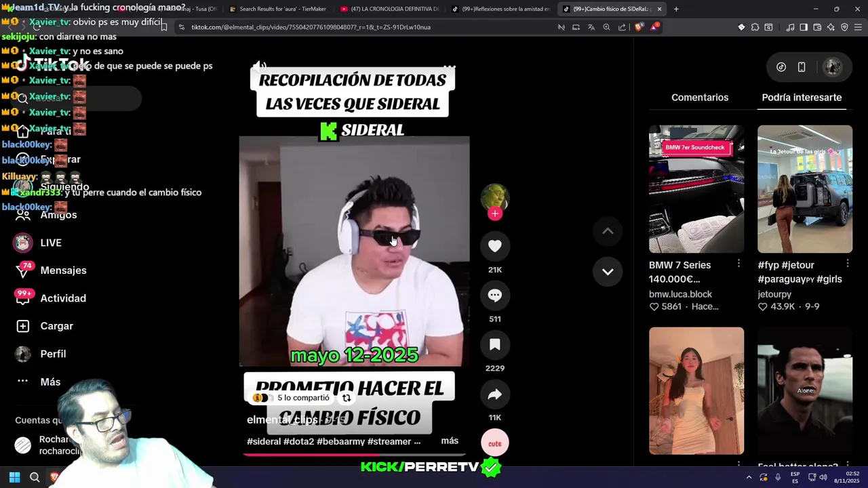868x488 pixels.
Task: Follow the creator with the red plus
Action: (x=495, y=214)
